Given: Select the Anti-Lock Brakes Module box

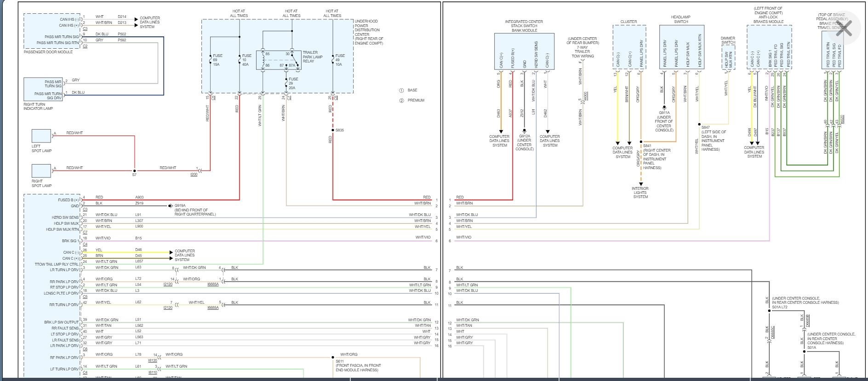Looking at the screenshot, I should [x=769, y=47].
